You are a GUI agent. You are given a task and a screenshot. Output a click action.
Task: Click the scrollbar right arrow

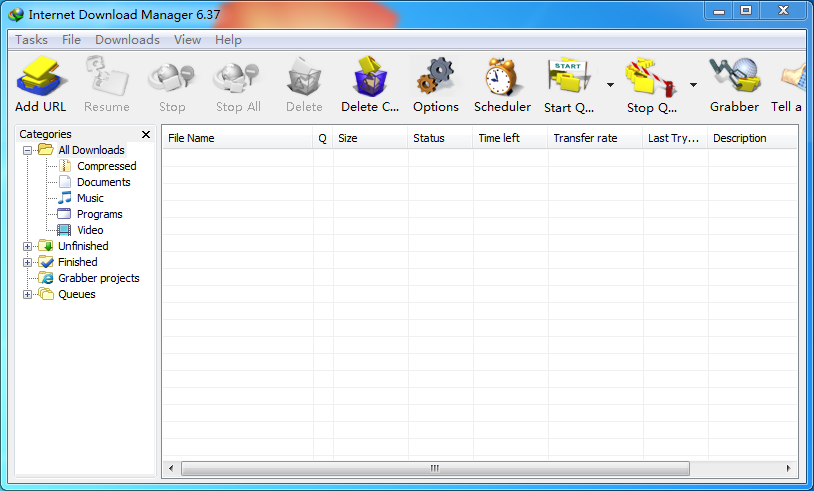pos(789,468)
